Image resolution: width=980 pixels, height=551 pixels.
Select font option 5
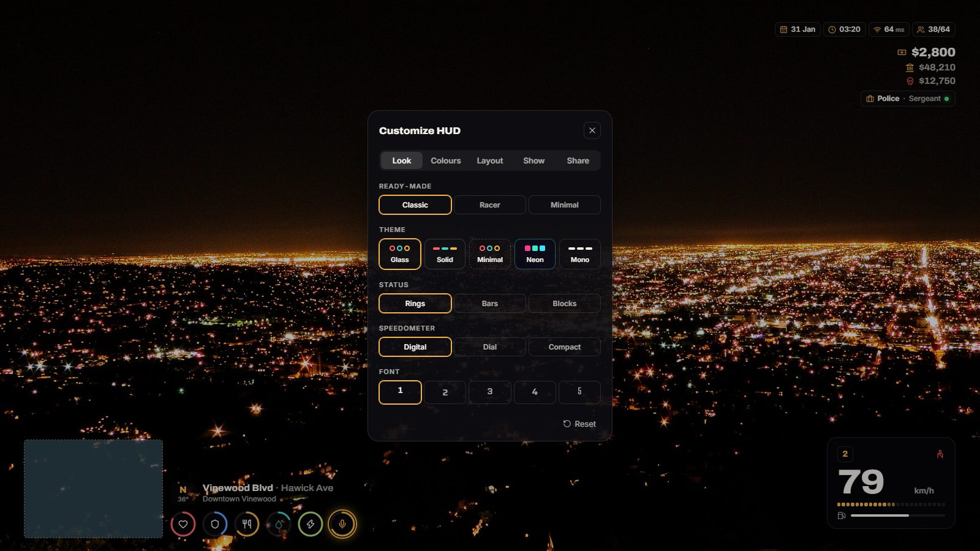point(580,392)
